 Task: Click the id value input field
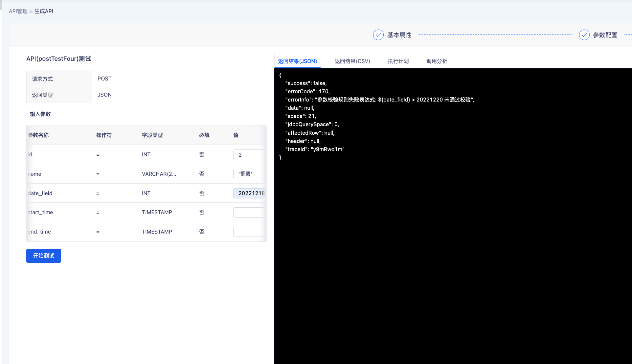click(x=249, y=155)
